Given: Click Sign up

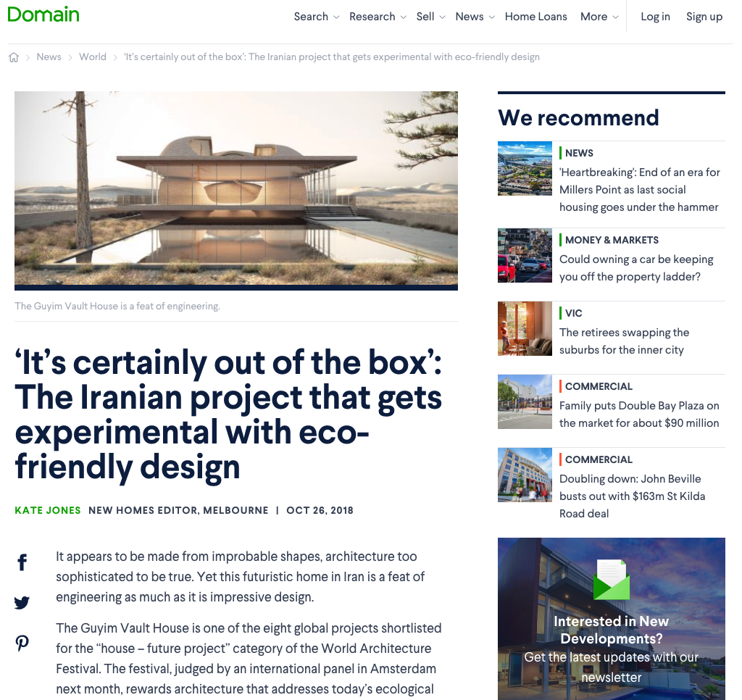Looking at the screenshot, I should point(704,17).
